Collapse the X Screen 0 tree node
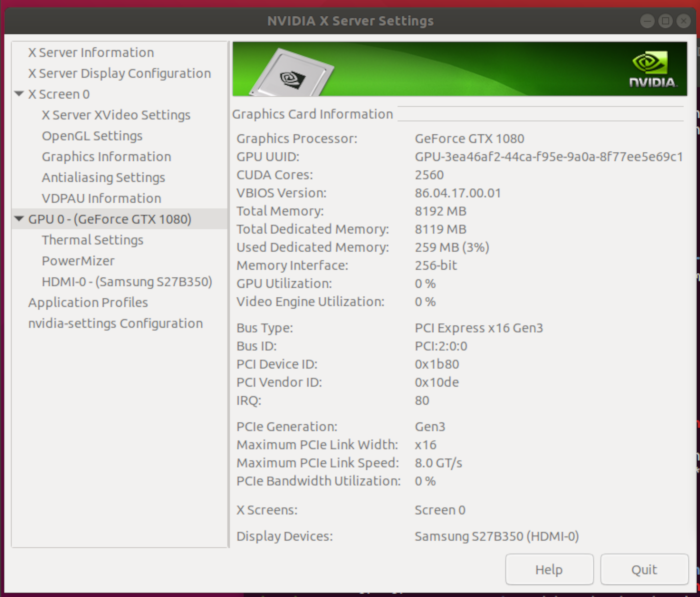 coord(19,94)
